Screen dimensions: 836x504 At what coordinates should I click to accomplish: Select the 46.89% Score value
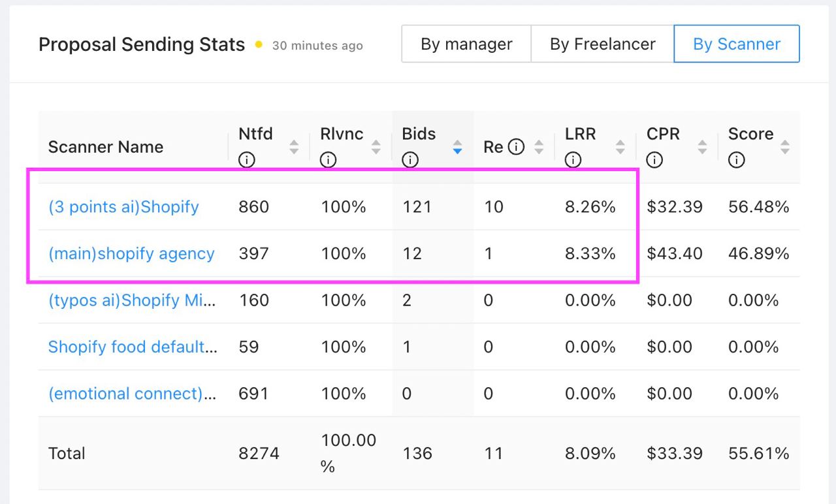click(x=759, y=253)
